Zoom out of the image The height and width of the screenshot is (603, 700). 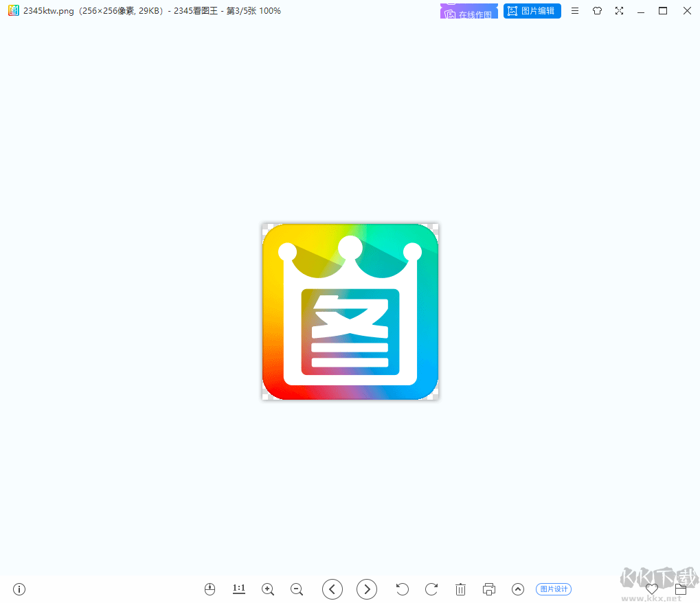(297, 589)
